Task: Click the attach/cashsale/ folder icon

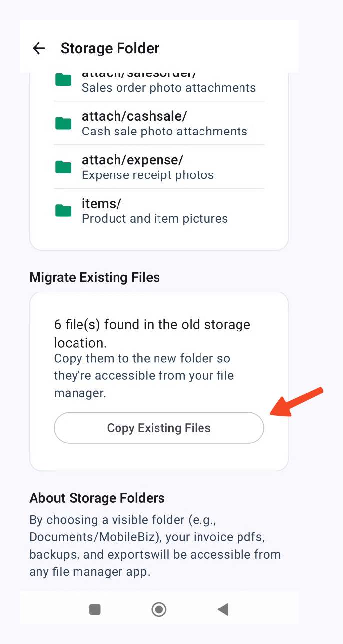Action: tap(63, 123)
